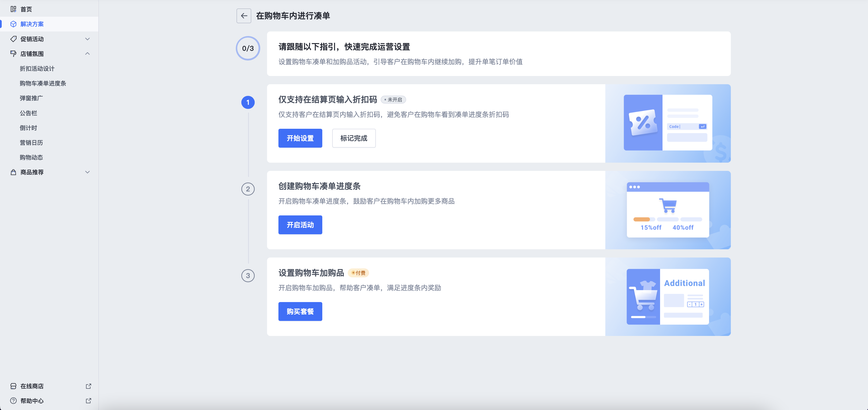This screenshot has width=868, height=410.
Task: Click the 解决方案 cube icon
Action: [13, 24]
